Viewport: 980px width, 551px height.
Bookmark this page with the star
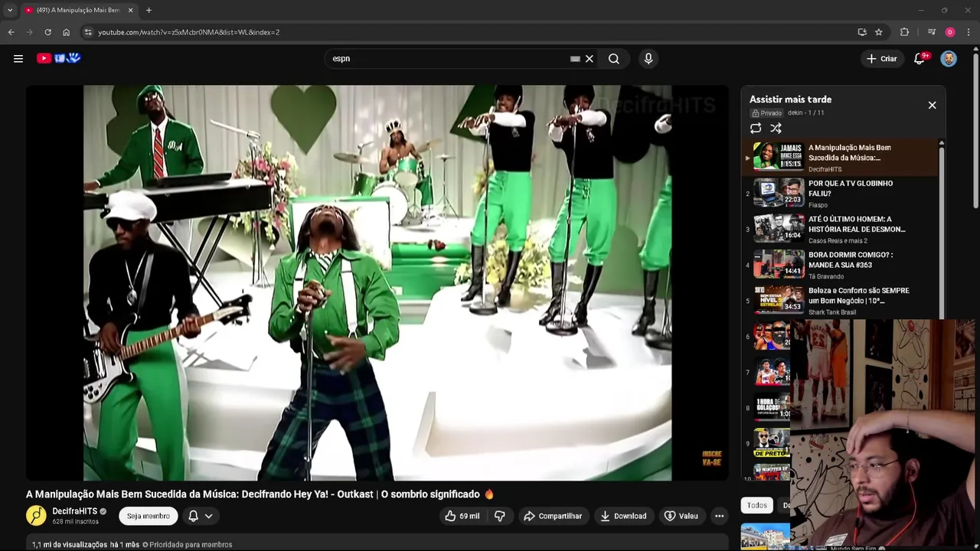[879, 32]
